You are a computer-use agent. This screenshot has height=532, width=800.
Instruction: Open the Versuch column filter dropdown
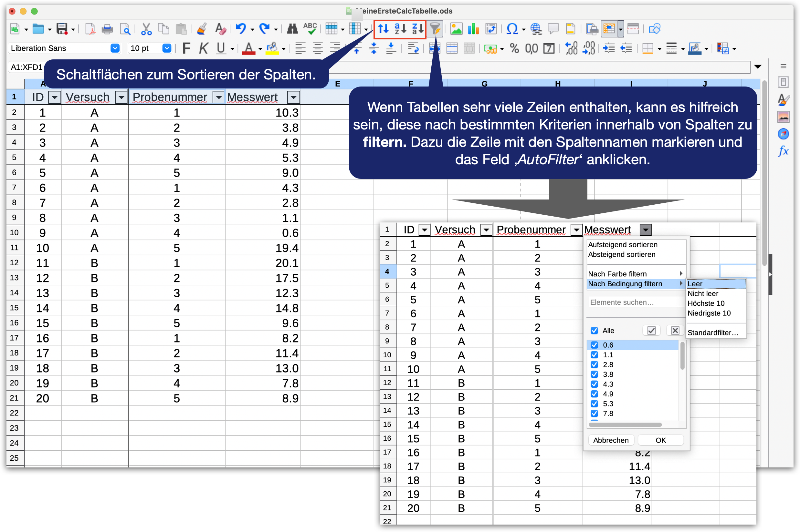[121, 98]
